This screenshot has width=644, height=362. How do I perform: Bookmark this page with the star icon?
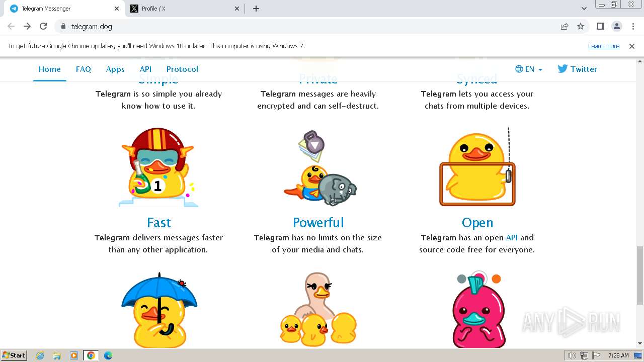point(581,27)
